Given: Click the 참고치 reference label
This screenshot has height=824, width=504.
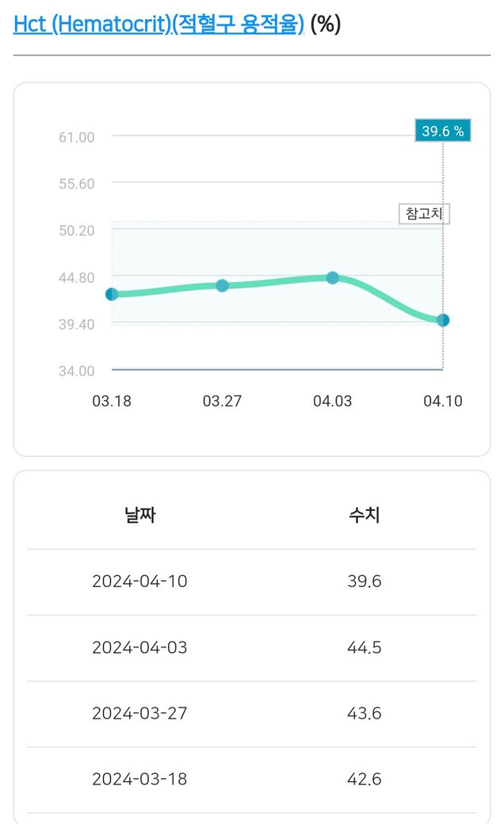Looking at the screenshot, I should (423, 214).
